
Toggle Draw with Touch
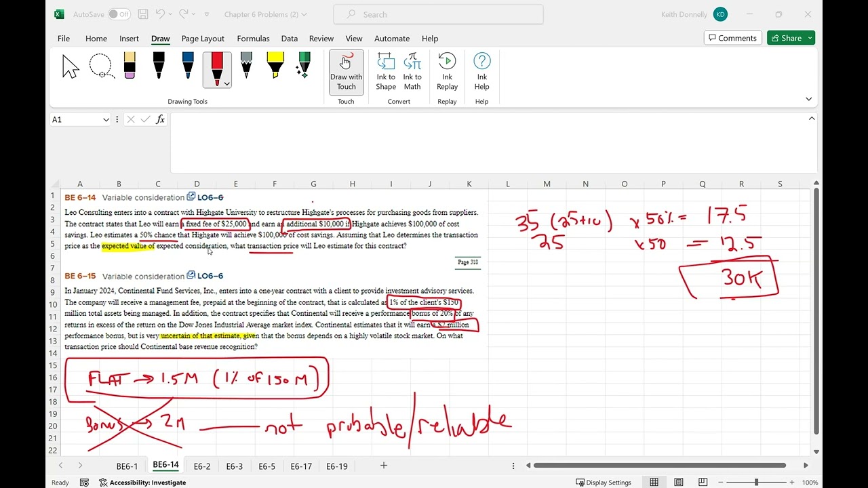coord(346,72)
